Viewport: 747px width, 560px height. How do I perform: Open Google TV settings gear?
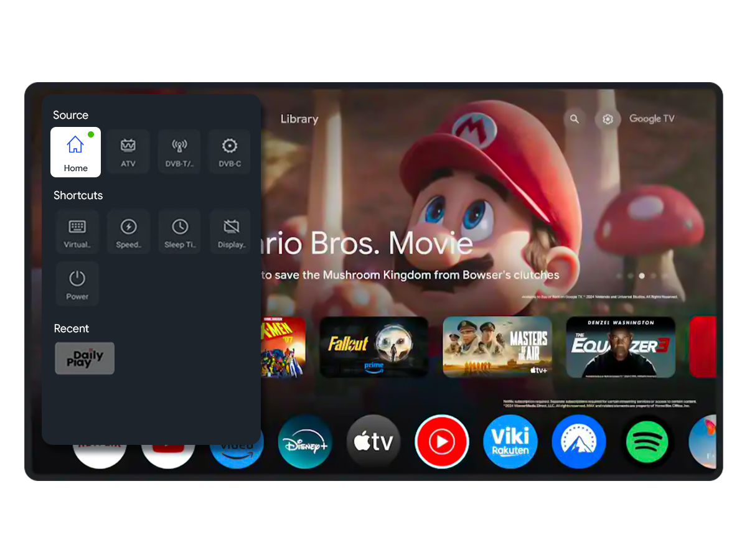tap(608, 119)
